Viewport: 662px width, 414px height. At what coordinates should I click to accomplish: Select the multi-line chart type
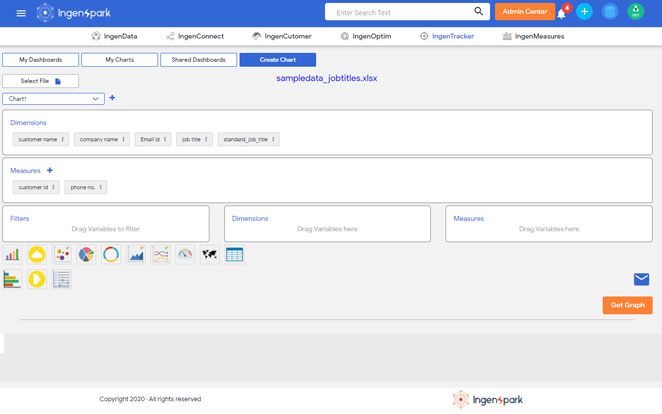pos(160,254)
